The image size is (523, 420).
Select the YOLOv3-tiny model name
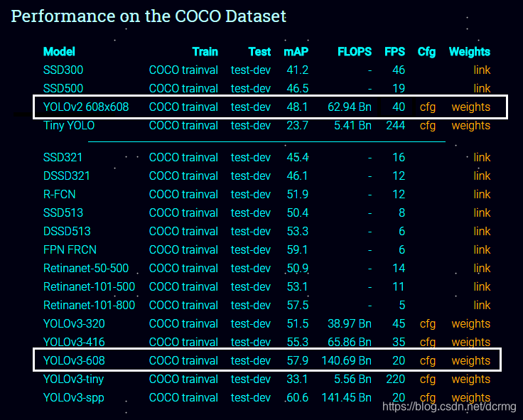[x=73, y=379]
